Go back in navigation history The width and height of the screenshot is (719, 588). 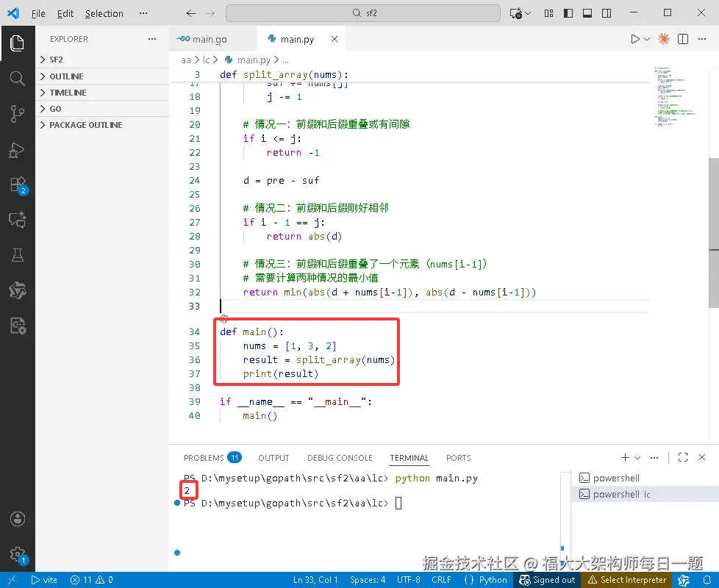point(191,13)
